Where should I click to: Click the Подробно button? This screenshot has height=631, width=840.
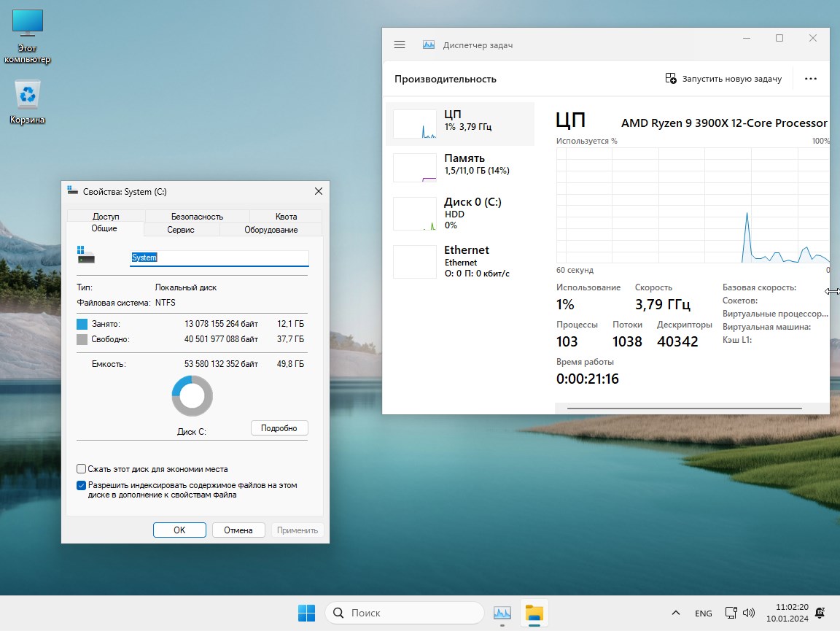(x=279, y=428)
